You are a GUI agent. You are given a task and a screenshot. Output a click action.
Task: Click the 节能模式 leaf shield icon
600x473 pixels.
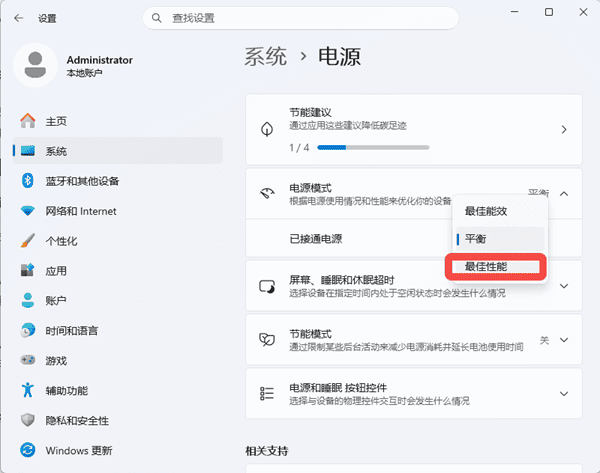(267, 340)
